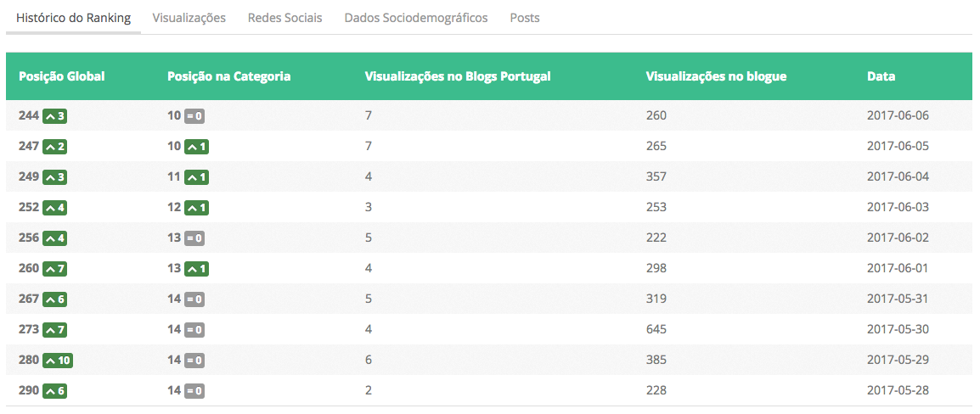The height and width of the screenshot is (414, 980).
Task: Click the green up-7 badge beside position 260
Action: coord(54,268)
